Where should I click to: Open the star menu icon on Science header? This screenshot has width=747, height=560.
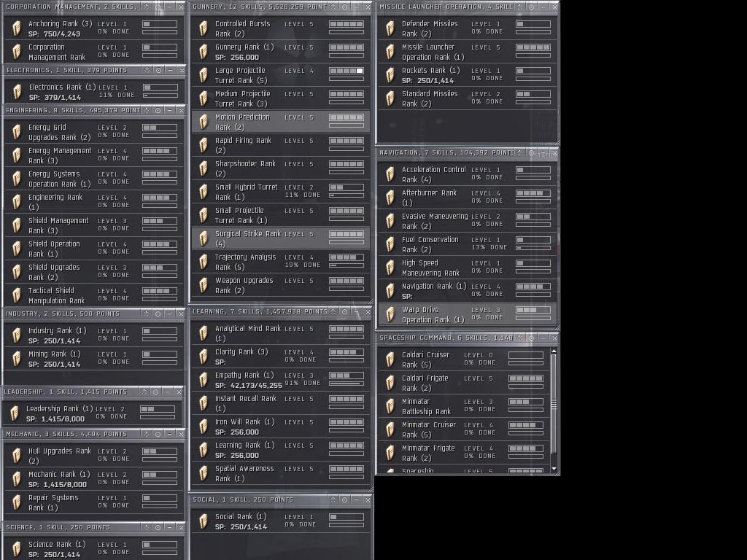pyautogui.click(x=146, y=527)
